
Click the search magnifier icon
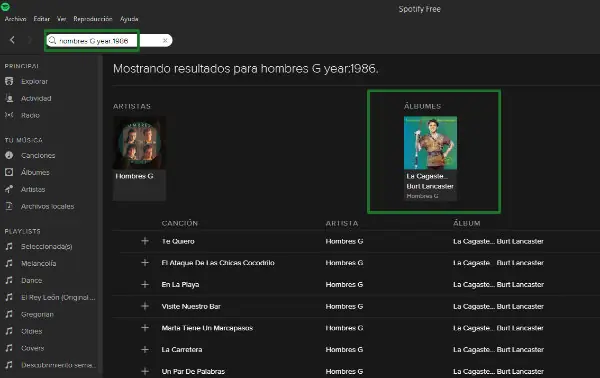tap(52, 40)
